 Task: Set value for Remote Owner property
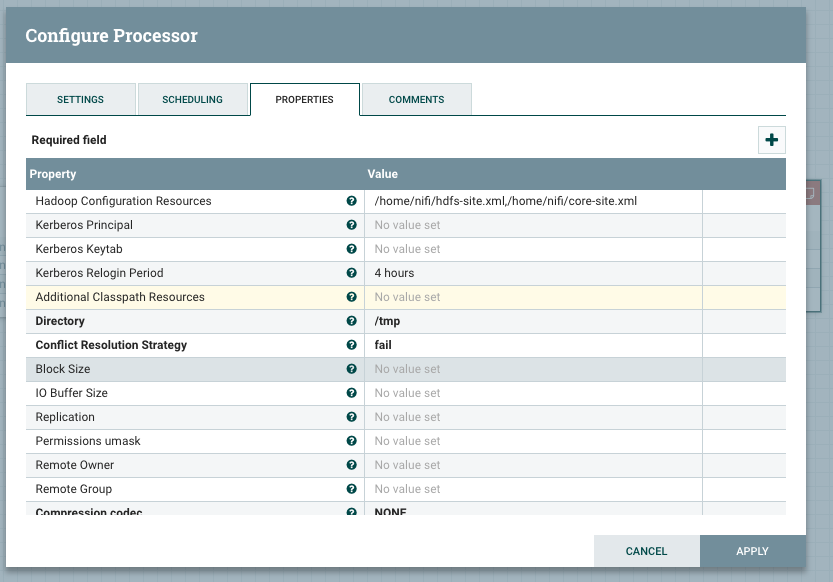pos(532,465)
